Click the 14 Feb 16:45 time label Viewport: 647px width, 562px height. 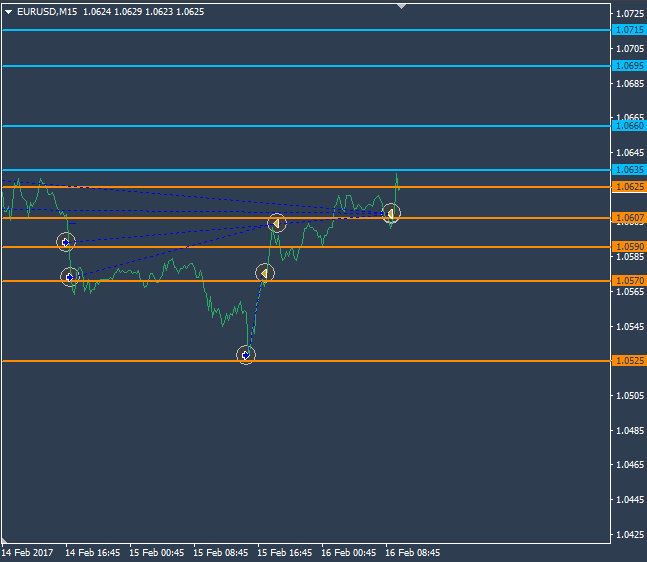tap(93, 553)
